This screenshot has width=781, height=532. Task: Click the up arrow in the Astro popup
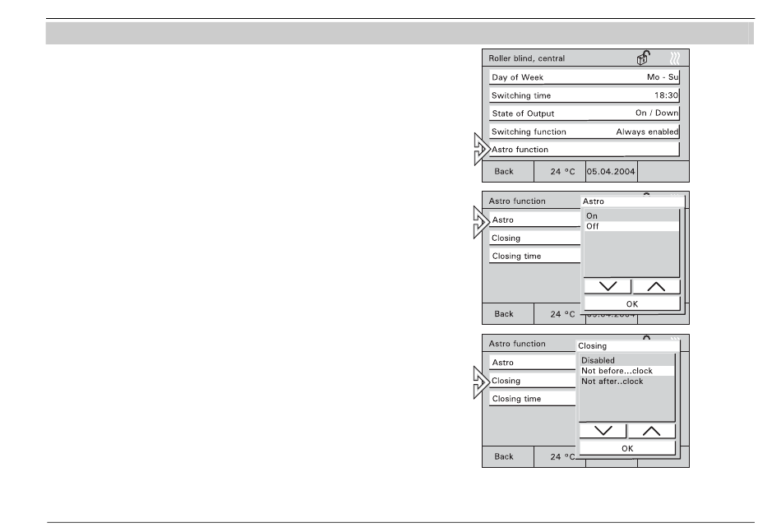tap(656, 286)
